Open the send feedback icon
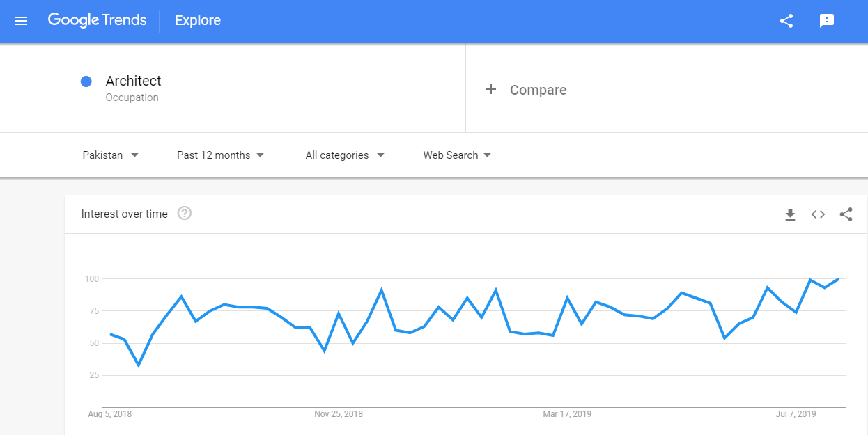 pos(827,21)
